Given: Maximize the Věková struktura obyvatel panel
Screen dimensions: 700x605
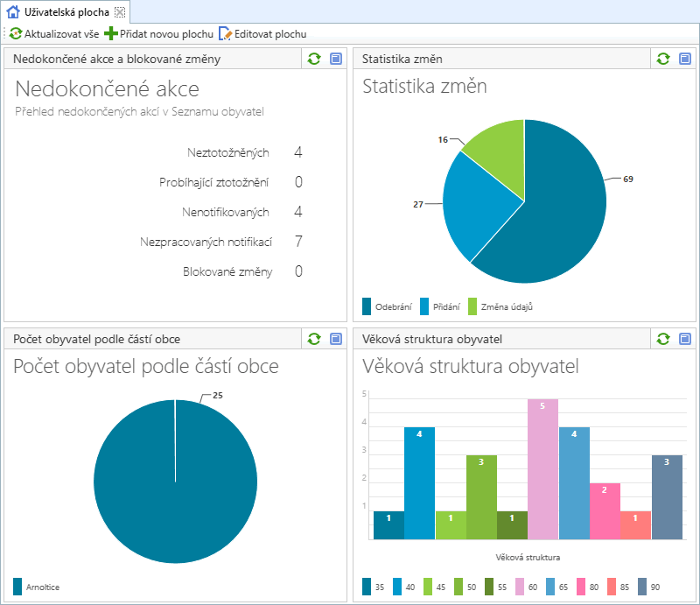Looking at the screenshot, I should pyautogui.click(x=685, y=339).
